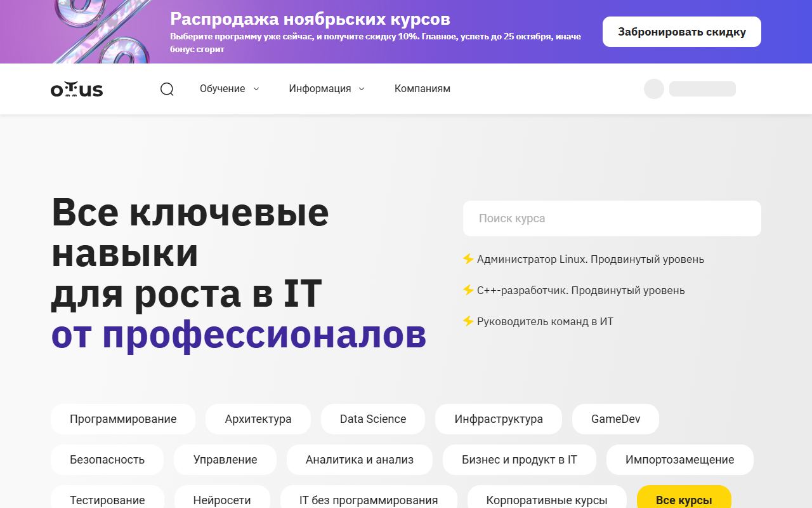Expand the Информация dropdown menu
This screenshot has width=812, height=508.
(x=327, y=89)
